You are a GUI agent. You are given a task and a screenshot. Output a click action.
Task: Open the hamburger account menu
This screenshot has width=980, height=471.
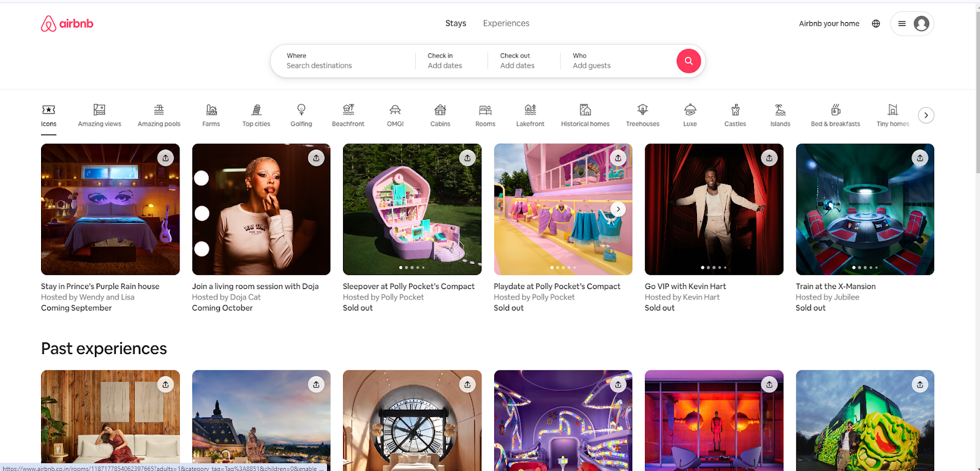click(902, 23)
